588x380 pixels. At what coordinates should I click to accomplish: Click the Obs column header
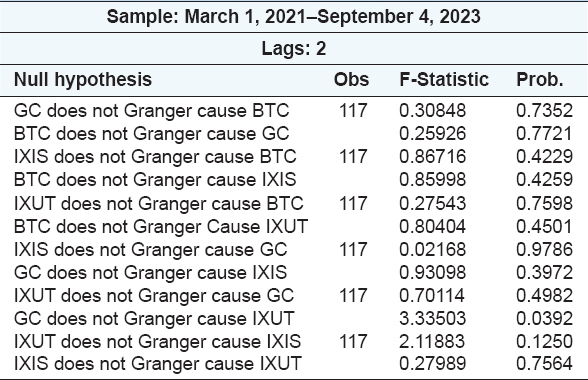[351, 80]
